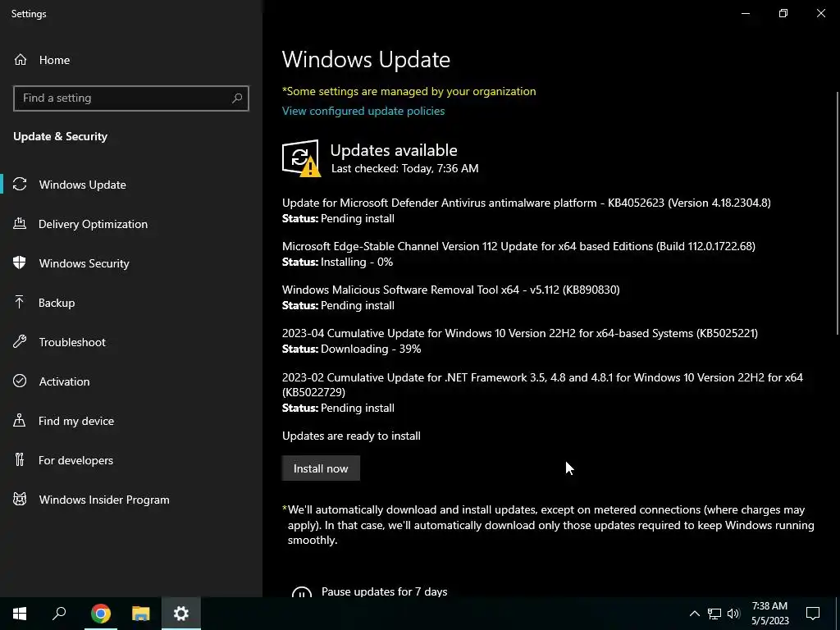Viewport: 840px width, 630px height.
Task: Open the notification center icon
Action: point(813,614)
